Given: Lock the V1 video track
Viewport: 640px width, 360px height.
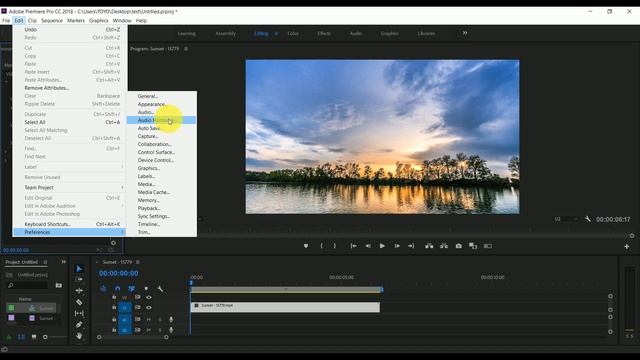Looking at the screenshot, I should click(x=114, y=307).
